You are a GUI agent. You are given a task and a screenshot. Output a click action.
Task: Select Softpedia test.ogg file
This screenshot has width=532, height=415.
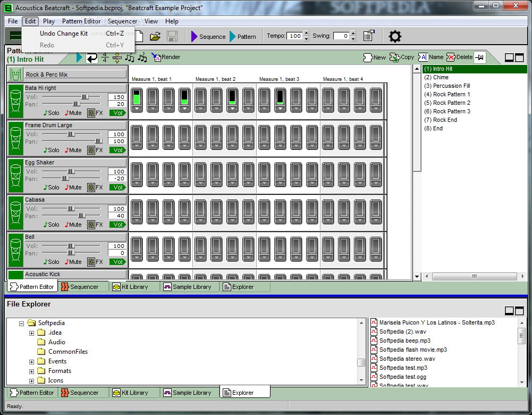[398, 377]
